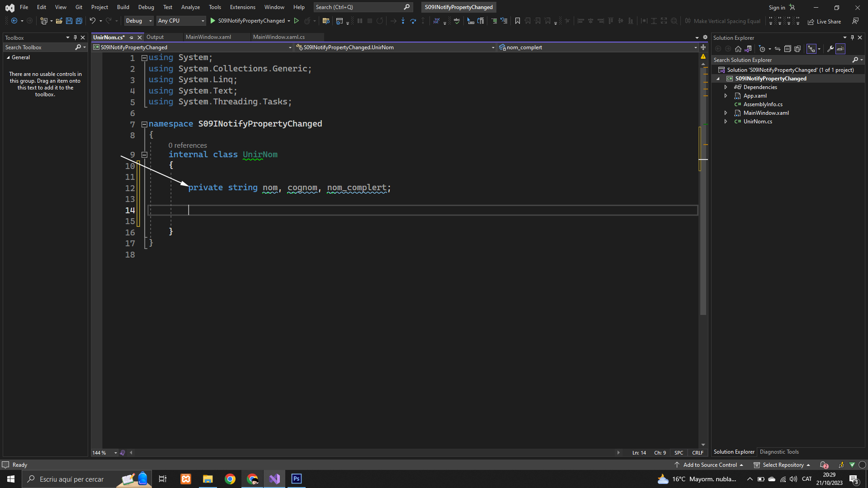This screenshot has width=868, height=488.
Task: Click the Save All toolbar icon
Action: tap(79, 21)
